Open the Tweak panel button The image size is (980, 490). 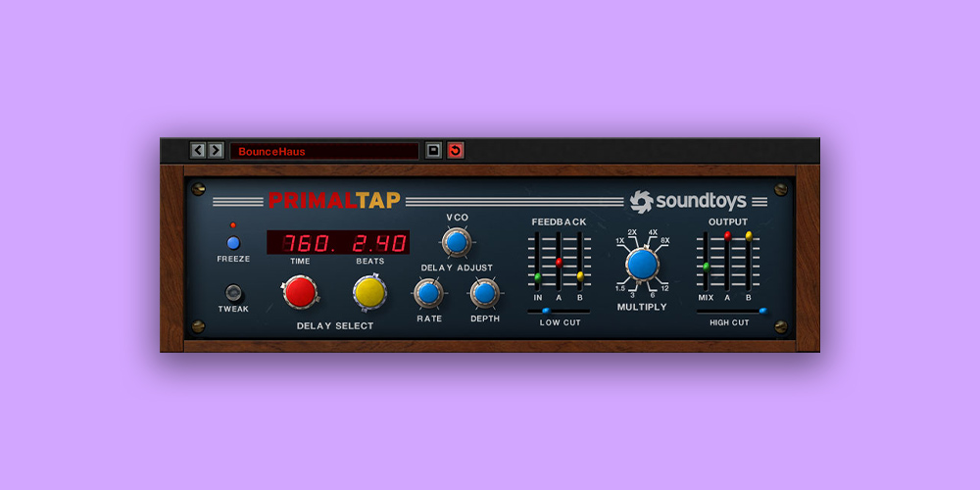click(233, 292)
